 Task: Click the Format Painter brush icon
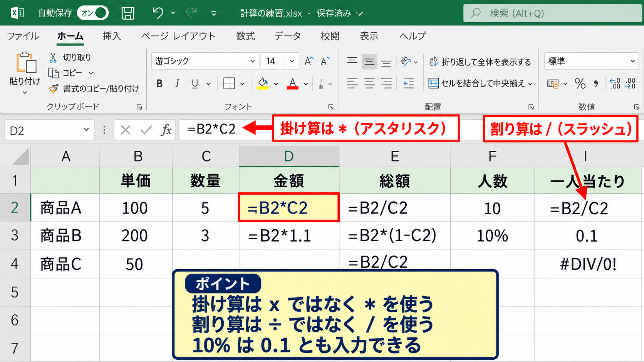tap(54, 88)
